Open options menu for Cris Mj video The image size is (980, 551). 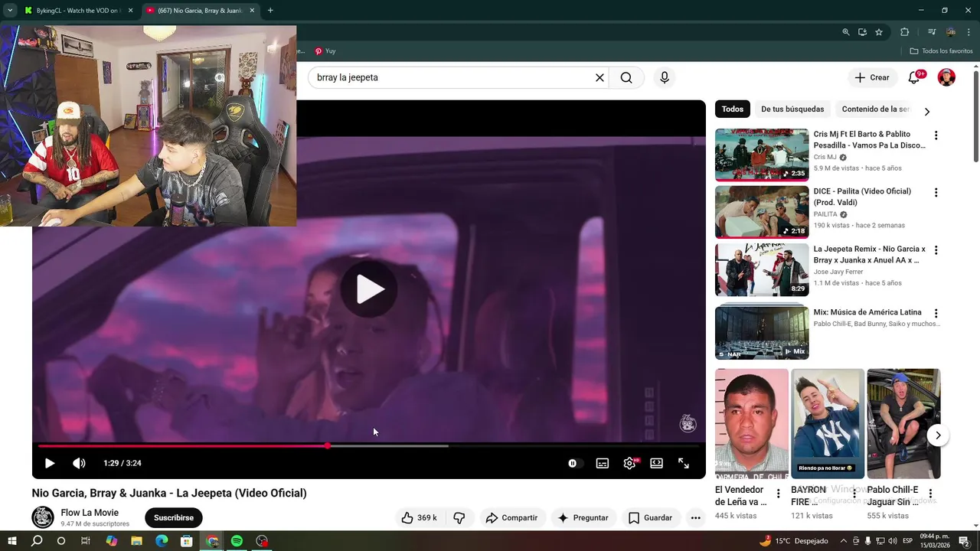[x=936, y=135]
